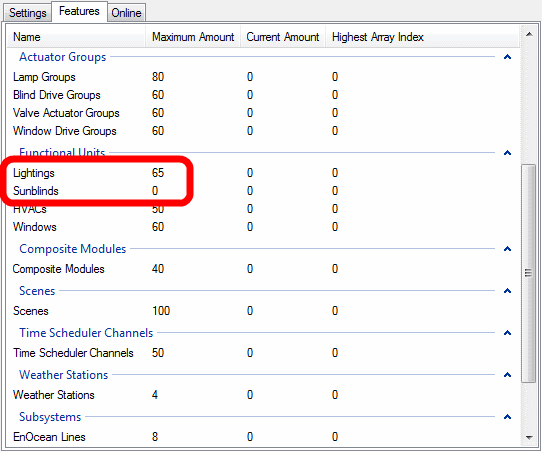This screenshot has height=452, width=542.
Task: Collapse the Time Scheduler Channels section
Action: (507, 332)
